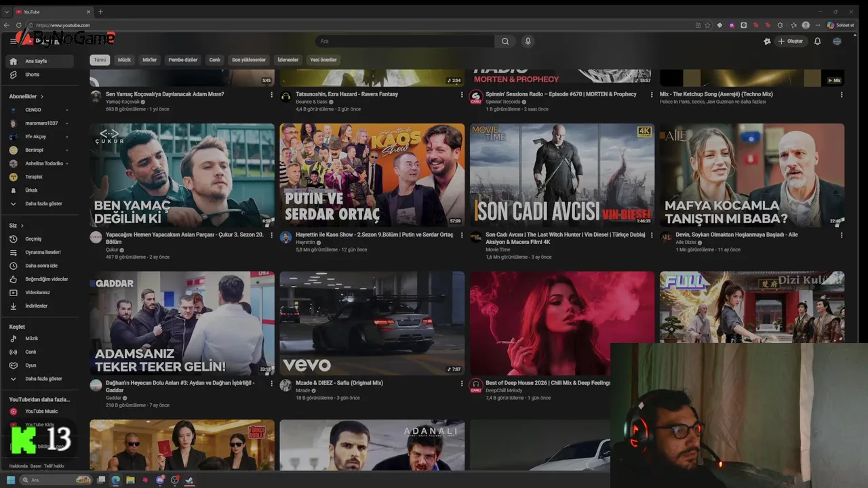Open Daha sonra izle list
The image size is (868, 488).
(x=40, y=266)
